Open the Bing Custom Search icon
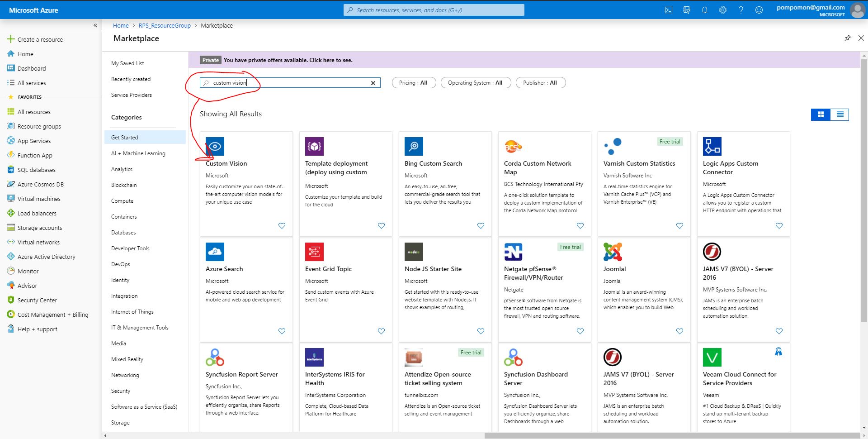The image size is (868, 439). (414, 146)
